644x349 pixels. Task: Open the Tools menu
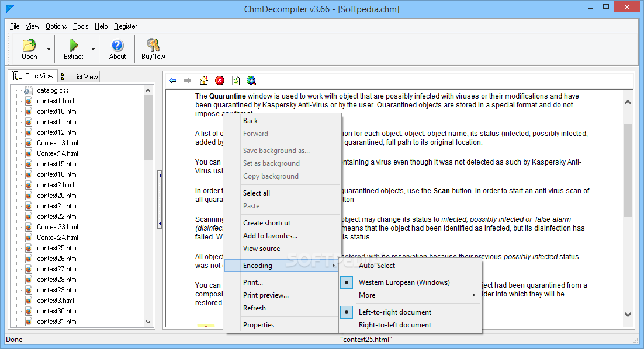81,26
